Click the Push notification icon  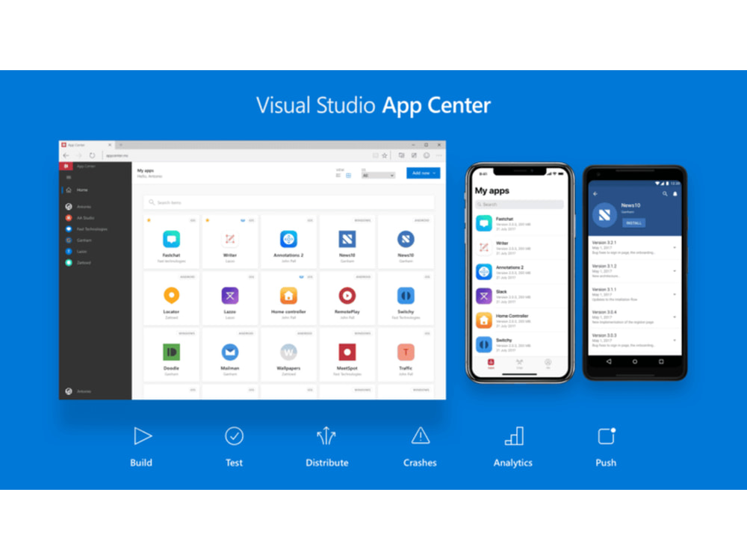coord(607,436)
